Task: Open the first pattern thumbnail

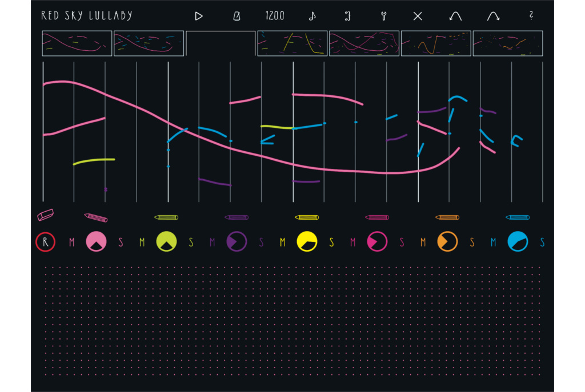Action: pos(77,43)
